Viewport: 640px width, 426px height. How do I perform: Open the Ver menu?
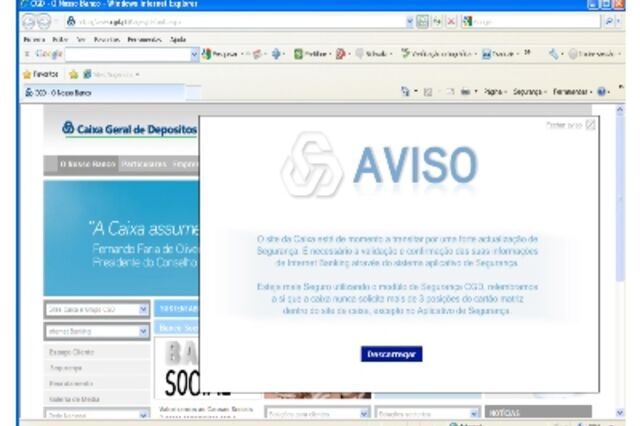81,40
